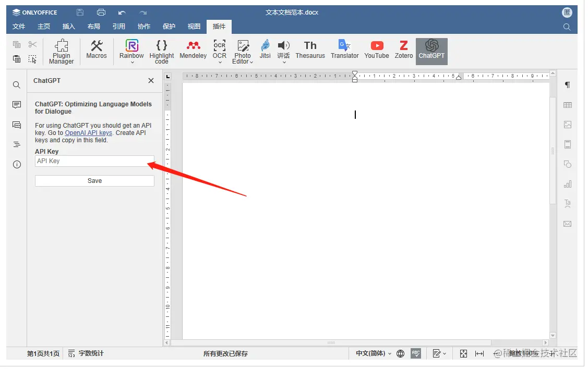
Task: Toggle the spell checking ABC icon
Action: 416,353
